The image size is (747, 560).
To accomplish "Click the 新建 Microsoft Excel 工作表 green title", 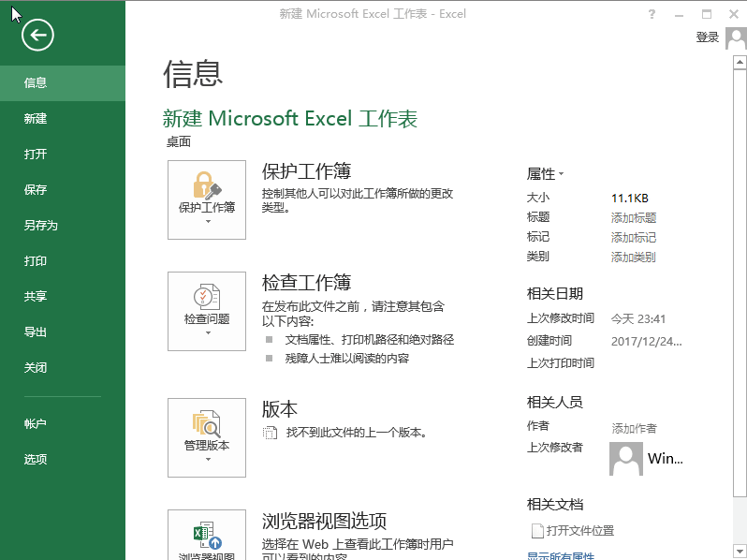I will click(290, 119).
